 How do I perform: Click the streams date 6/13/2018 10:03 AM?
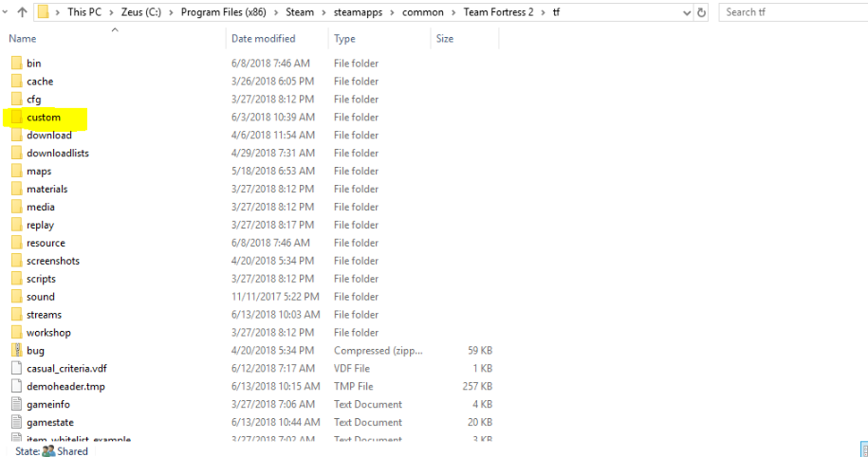click(x=276, y=314)
